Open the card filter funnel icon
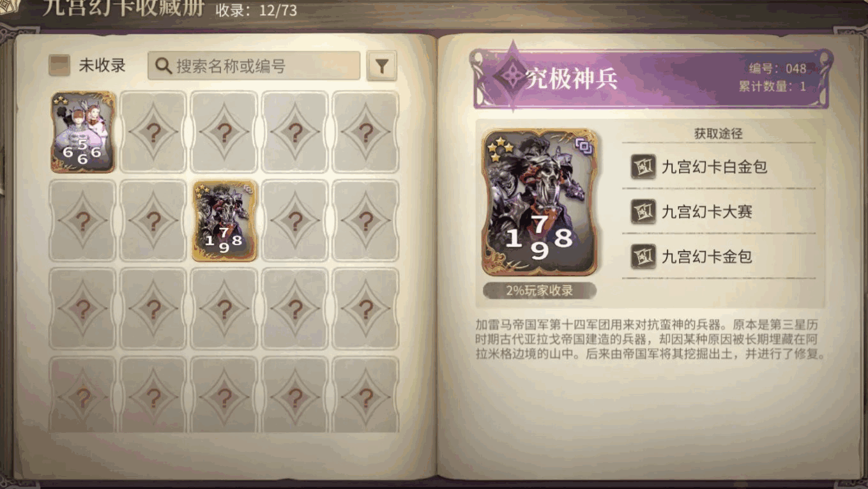This screenshot has width=868, height=489. click(x=381, y=66)
